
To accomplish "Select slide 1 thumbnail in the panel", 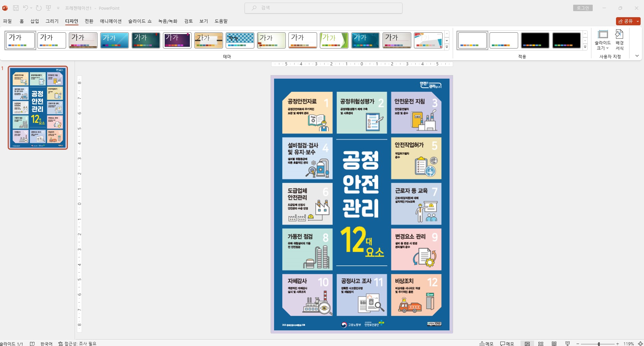I will pyautogui.click(x=38, y=108).
